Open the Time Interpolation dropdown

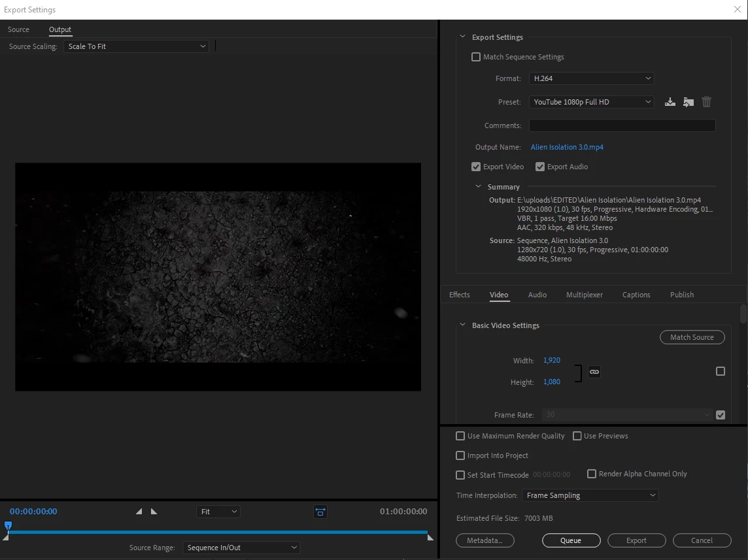coord(590,495)
